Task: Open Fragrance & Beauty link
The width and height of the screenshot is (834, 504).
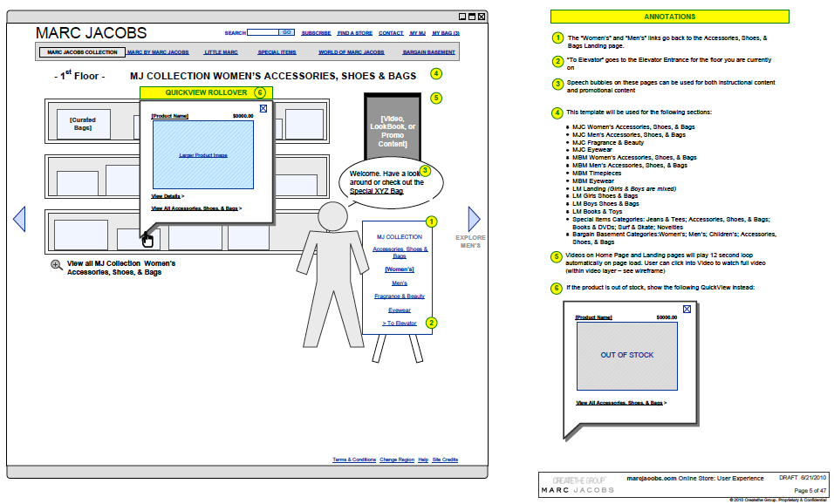Action: 400,296
